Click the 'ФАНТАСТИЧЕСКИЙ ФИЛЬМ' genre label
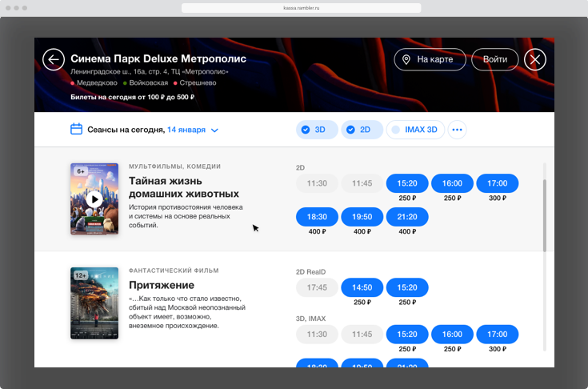Viewport: 588px width, 389px height. pyautogui.click(x=174, y=271)
